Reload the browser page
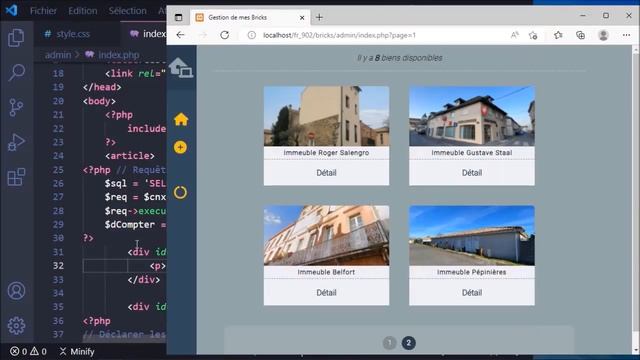This screenshot has width=640, height=360. 224,35
